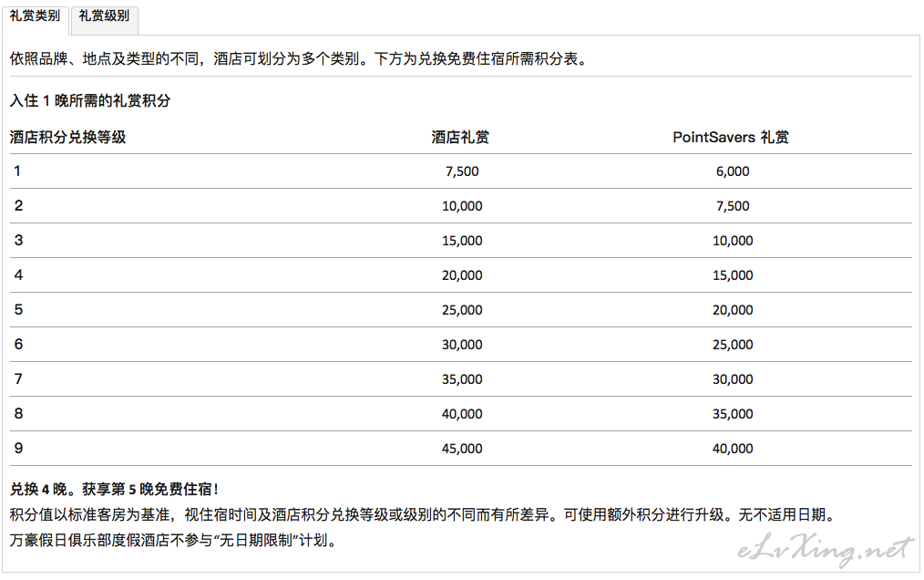Select the 酒店礼赏 column header
Image resolution: width=924 pixels, height=580 pixels.
(x=460, y=137)
